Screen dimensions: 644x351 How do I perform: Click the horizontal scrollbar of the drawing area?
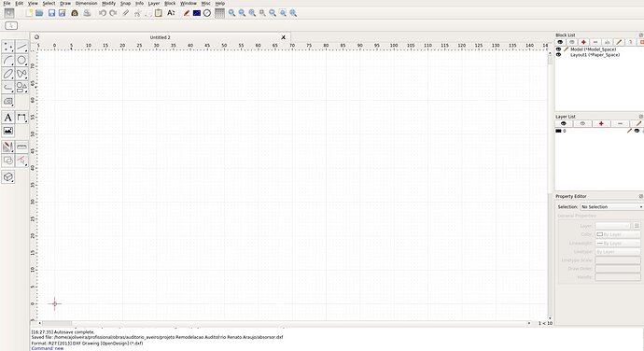(284, 324)
